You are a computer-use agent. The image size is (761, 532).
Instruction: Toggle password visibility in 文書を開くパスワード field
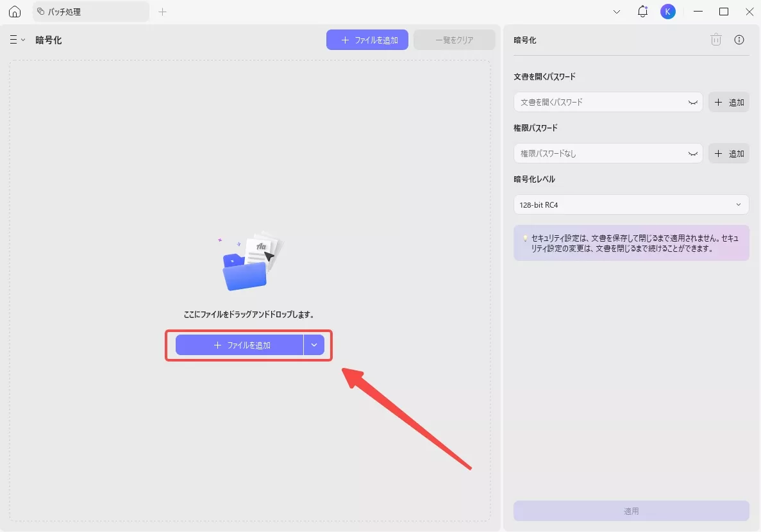click(692, 102)
